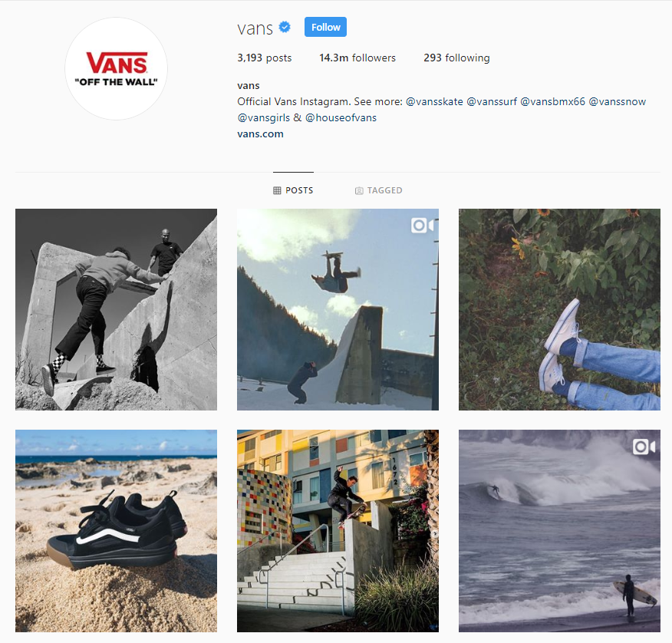Image resolution: width=672 pixels, height=643 pixels.
Task: Switch to the TAGGED tab
Action: (x=379, y=190)
